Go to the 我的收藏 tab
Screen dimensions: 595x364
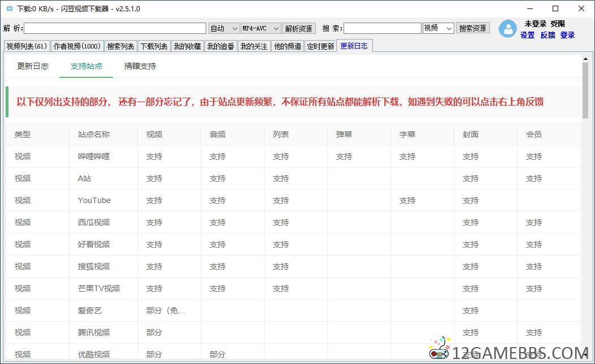click(187, 46)
